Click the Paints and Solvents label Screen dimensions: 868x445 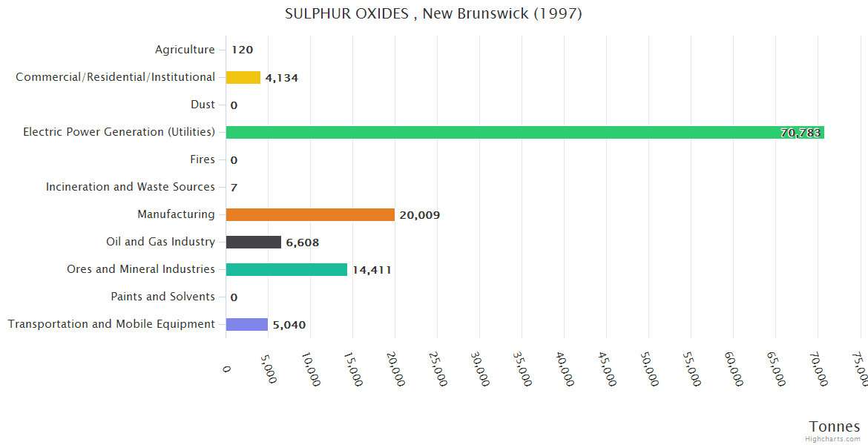click(x=162, y=297)
